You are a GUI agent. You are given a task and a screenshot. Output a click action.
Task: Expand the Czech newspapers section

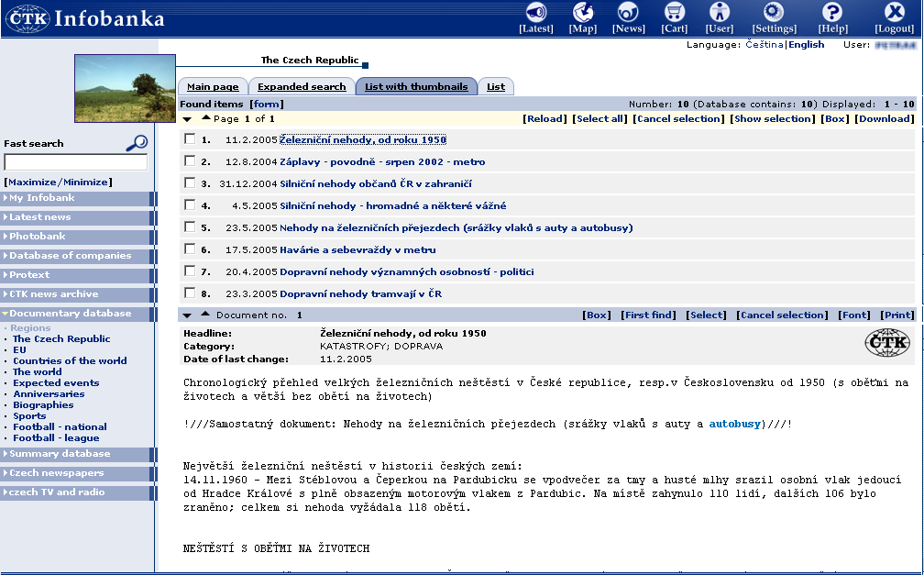click(x=77, y=473)
